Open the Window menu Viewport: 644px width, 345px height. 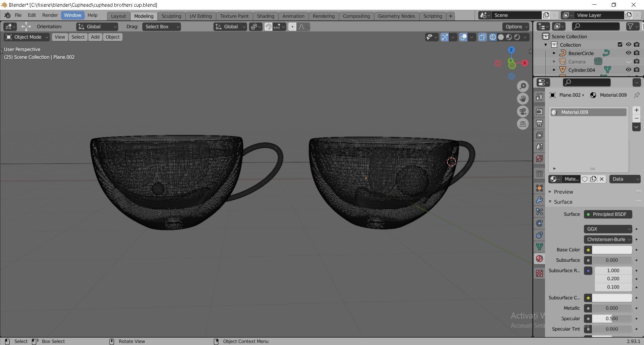tap(72, 15)
